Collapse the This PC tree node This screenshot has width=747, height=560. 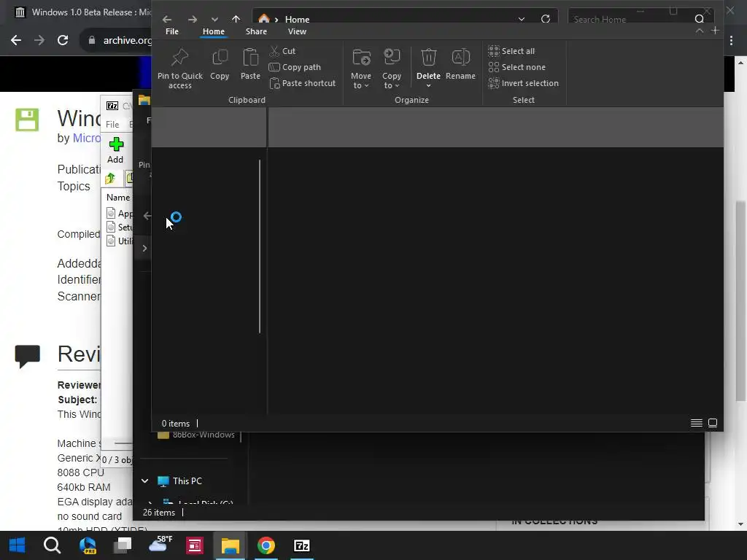coord(145,481)
